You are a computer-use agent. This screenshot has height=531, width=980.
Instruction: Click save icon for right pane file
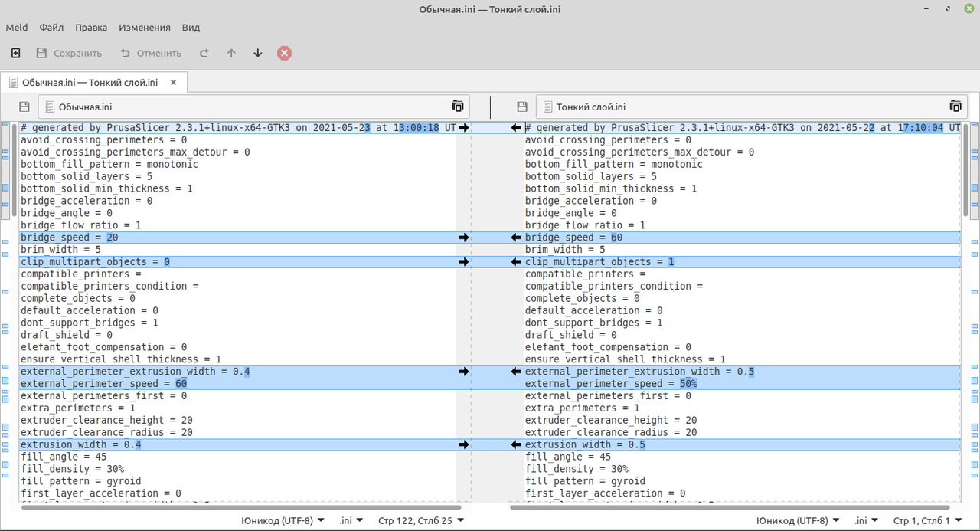[522, 107]
